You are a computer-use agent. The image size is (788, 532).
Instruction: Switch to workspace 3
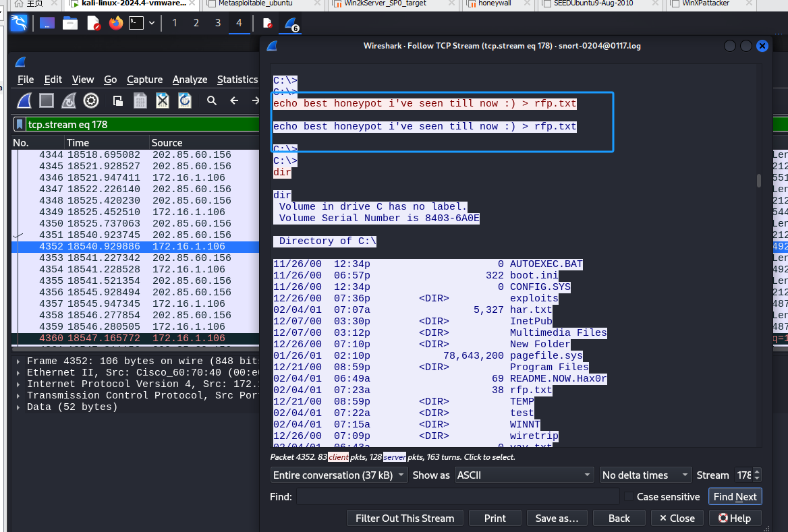point(218,23)
